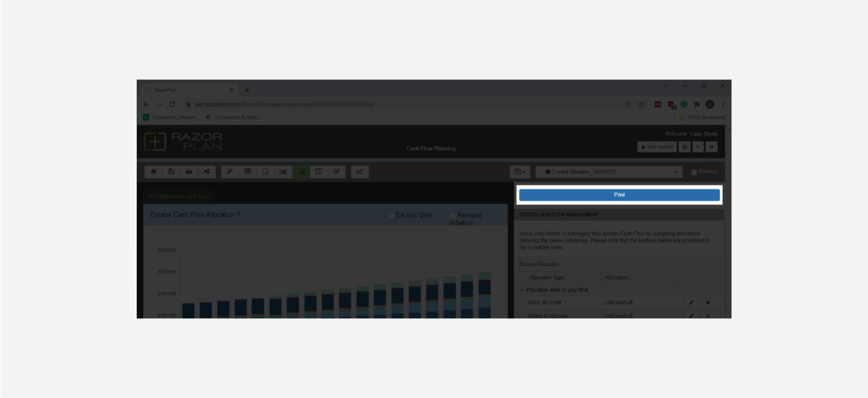Open the copy scenario dropdown button
Image resolution: width=868 pixels, height=398 pixels.
[x=520, y=172]
